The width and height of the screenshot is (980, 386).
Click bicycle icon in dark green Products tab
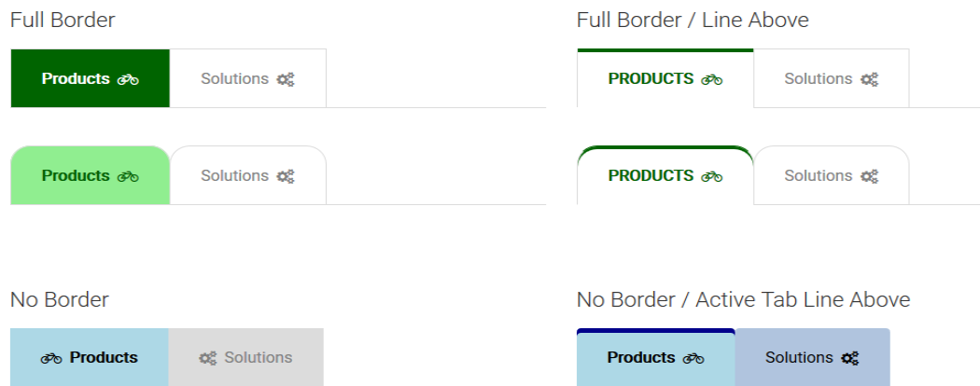[x=128, y=79]
